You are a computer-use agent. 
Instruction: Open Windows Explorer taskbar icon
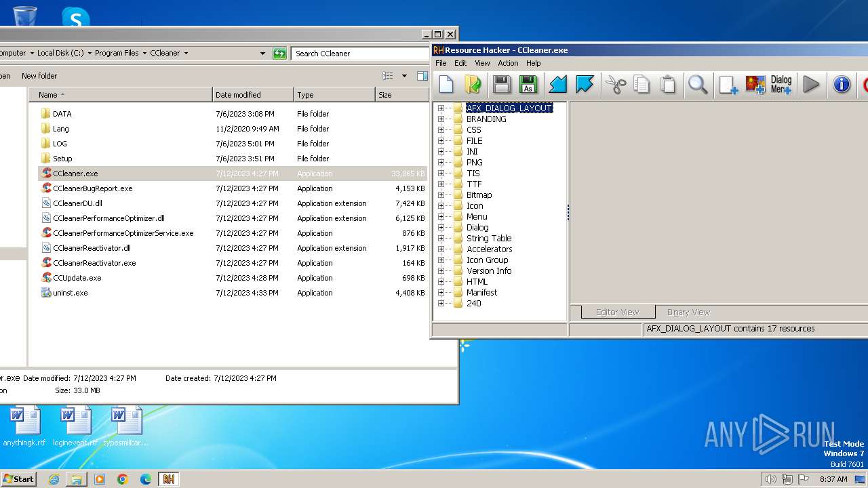[77, 479]
